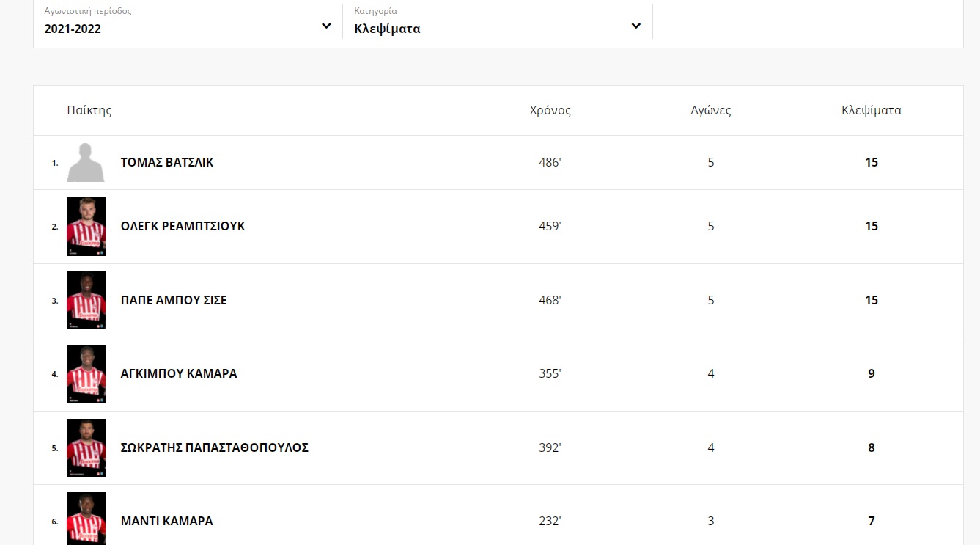Click the Αγώνες column header
The width and height of the screenshot is (980, 545).
710,111
